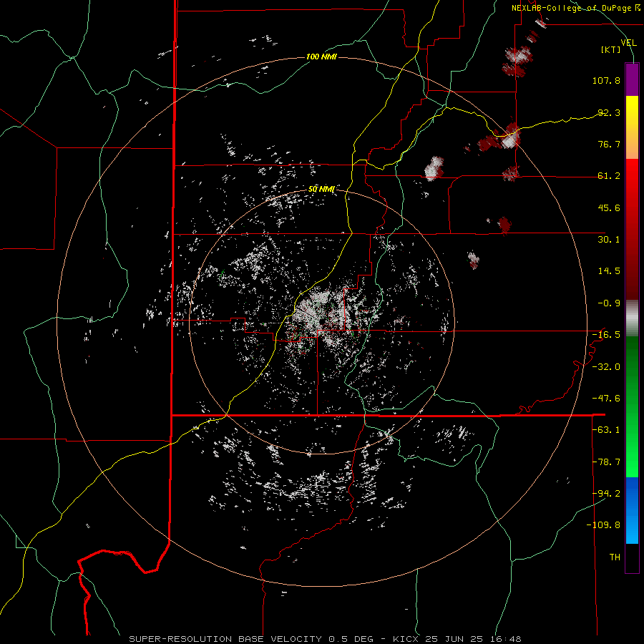Click the -0.9 velocity scale value
The height and width of the screenshot is (644, 644).
[x=609, y=303]
